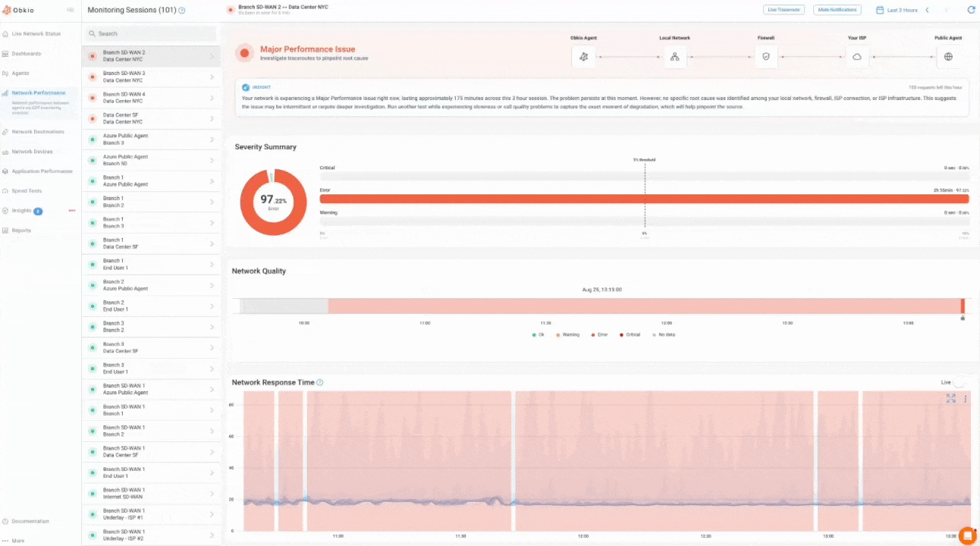Screen dimensions: 980x546
Task: Expand Branch SD-WAN 2 – Data Center NYC session
Action: tap(212, 56)
